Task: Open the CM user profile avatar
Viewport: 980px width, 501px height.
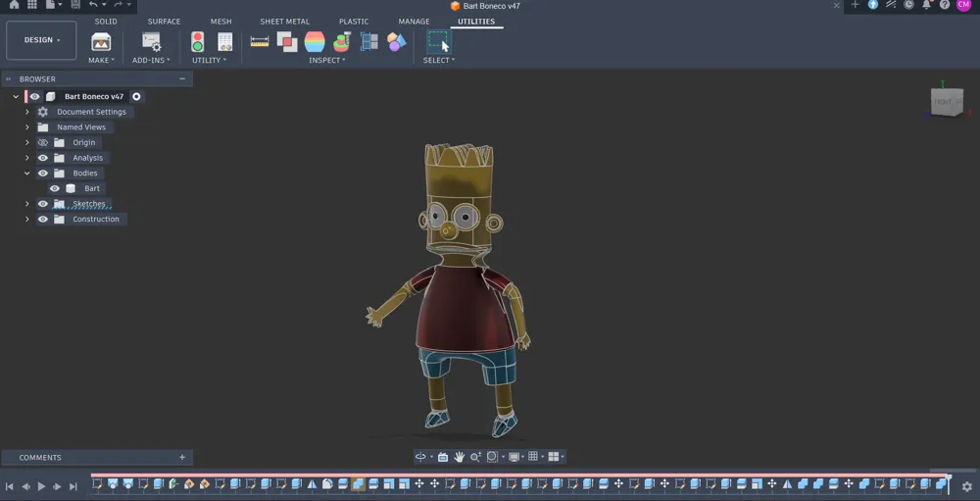Action: pyautogui.click(x=963, y=4)
